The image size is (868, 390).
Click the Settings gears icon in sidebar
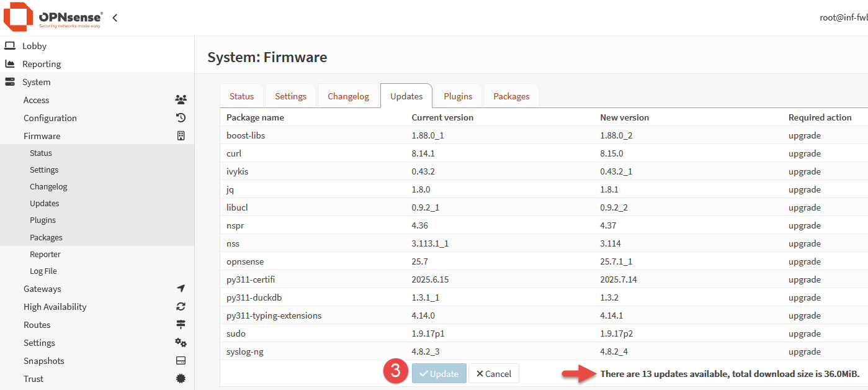tap(181, 343)
